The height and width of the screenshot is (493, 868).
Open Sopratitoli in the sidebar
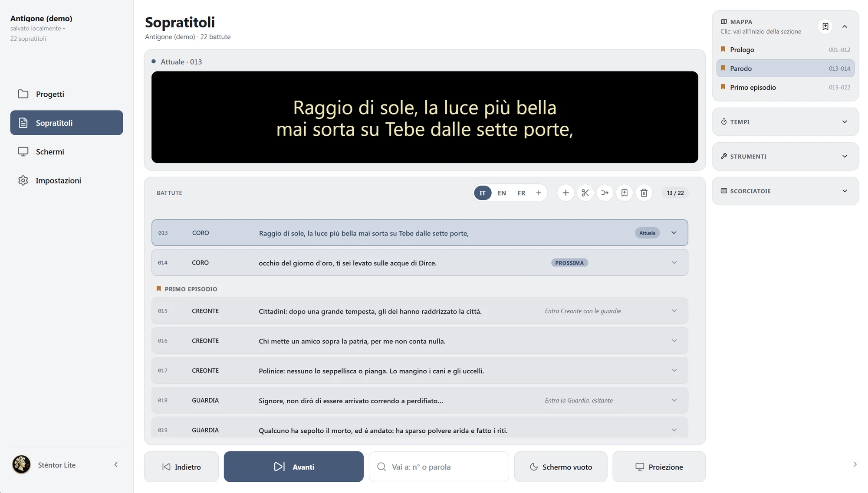[x=66, y=123]
